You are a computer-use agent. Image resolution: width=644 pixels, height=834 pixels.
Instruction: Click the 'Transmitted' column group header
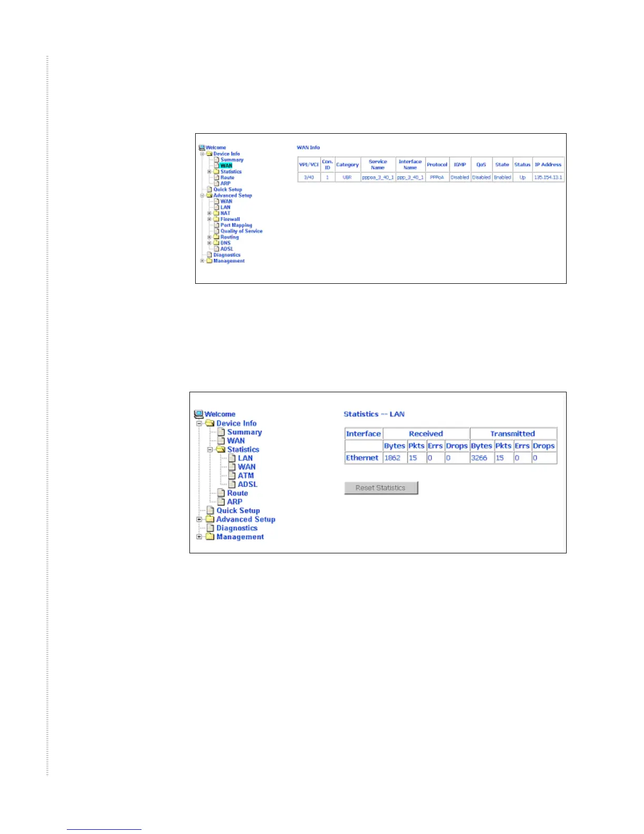[x=513, y=434]
